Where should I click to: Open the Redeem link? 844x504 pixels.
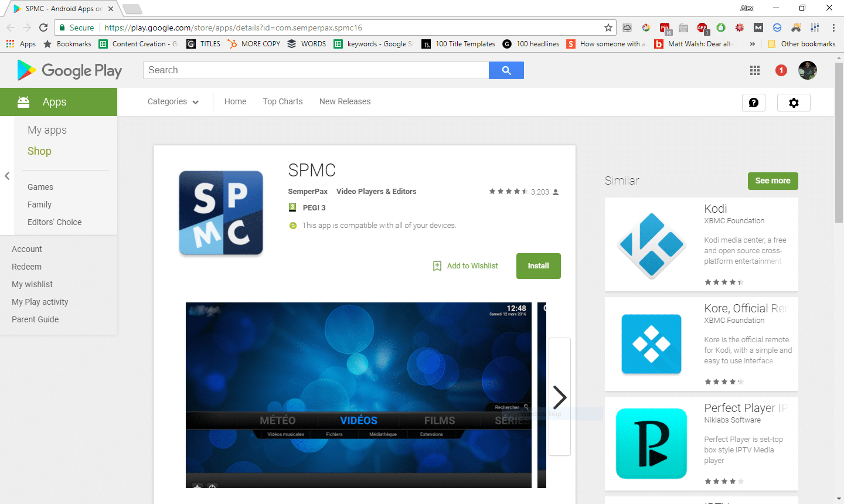26,267
